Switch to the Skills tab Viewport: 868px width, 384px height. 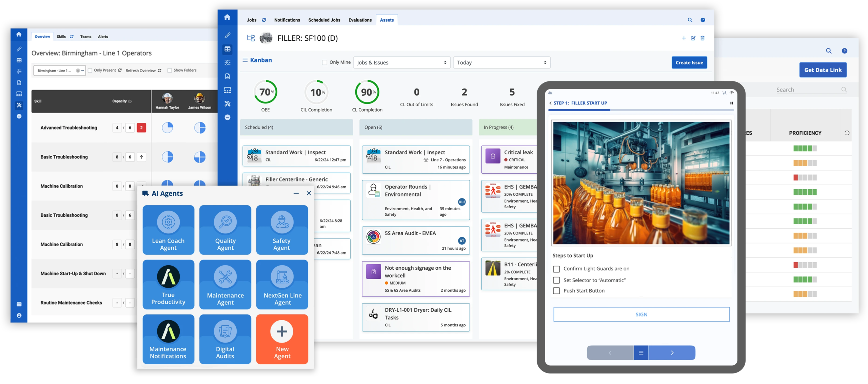(61, 37)
